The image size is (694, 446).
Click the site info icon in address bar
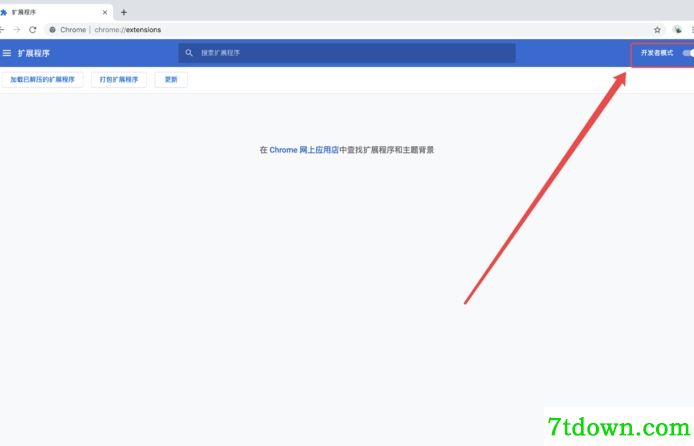click(x=52, y=30)
